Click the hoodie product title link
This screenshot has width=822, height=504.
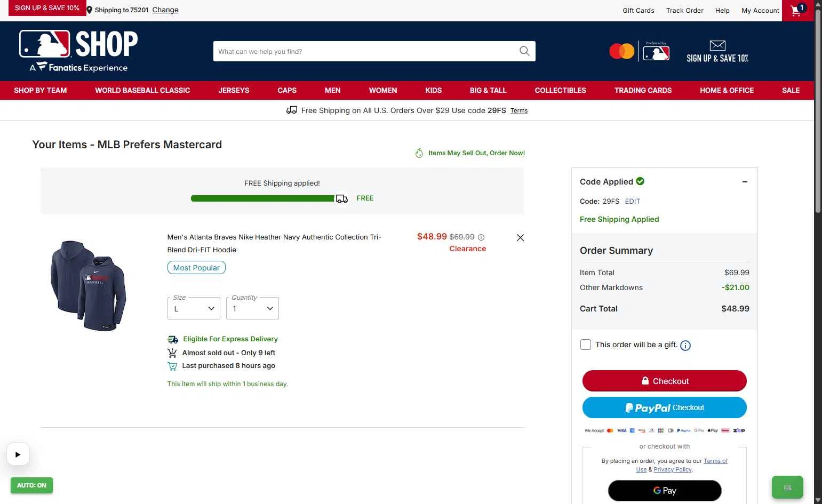(274, 243)
